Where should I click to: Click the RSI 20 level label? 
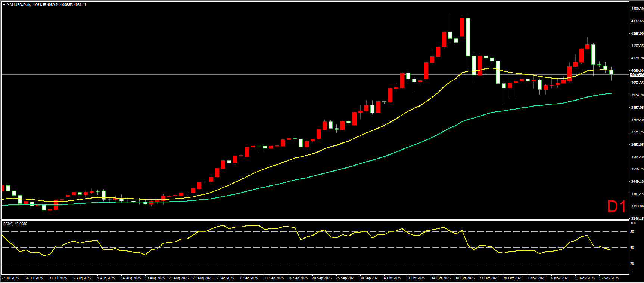coord(632,264)
